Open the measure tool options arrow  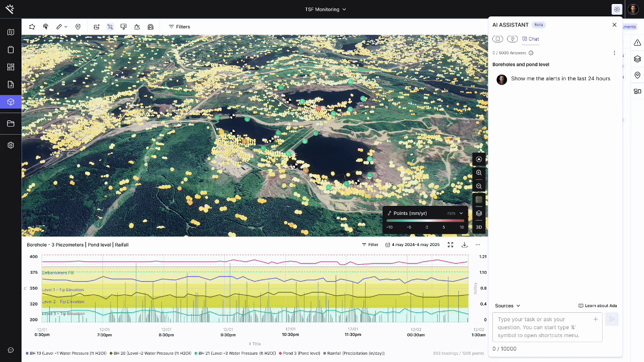click(66, 27)
